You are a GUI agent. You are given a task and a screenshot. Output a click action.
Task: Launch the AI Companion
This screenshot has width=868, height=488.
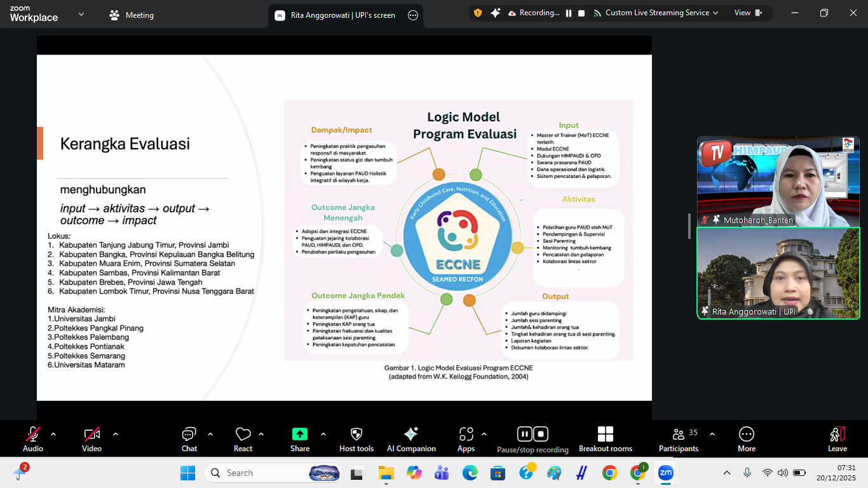click(x=411, y=439)
